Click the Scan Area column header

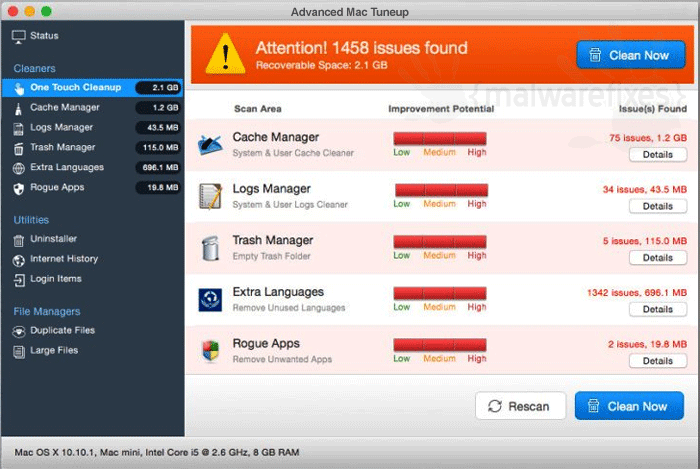[x=258, y=109]
